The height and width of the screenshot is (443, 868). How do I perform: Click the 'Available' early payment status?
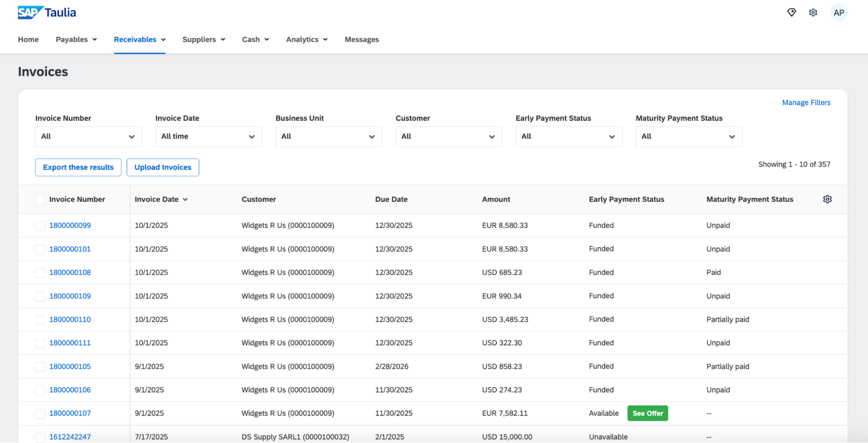click(x=604, y=413)
